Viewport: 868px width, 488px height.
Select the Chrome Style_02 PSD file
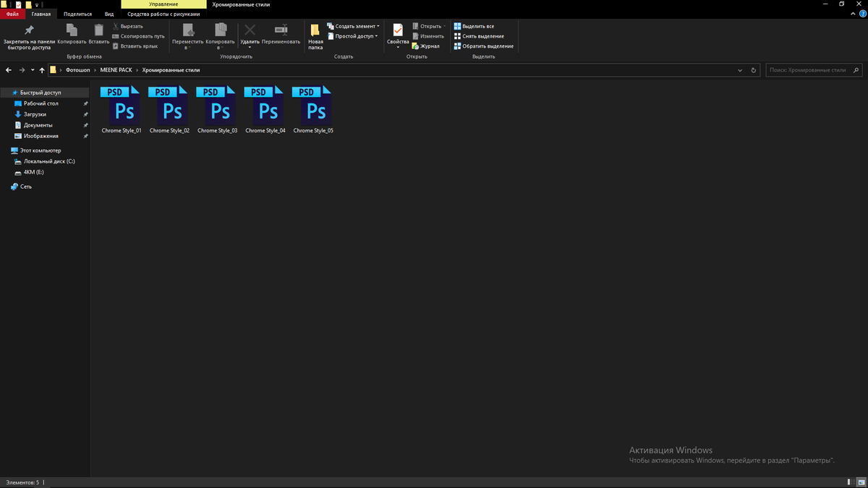pyautogui.click(x=169, y=110)
